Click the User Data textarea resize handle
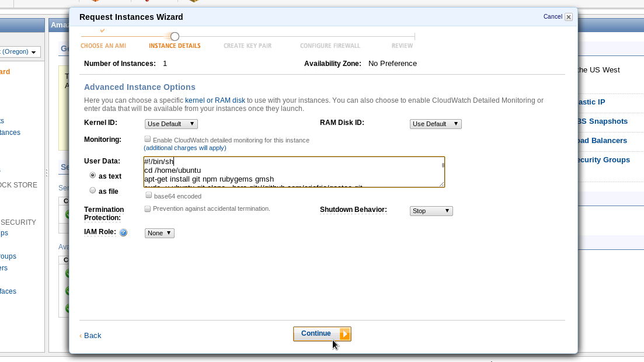This screenshot has height=362, width=644. 443,185
